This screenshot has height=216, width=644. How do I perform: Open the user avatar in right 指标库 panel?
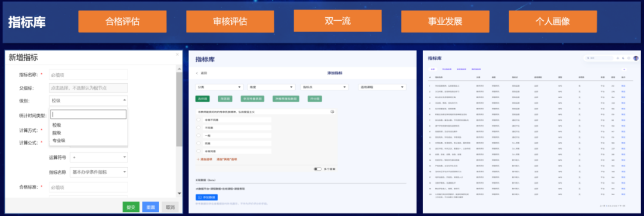coord(636,58)
